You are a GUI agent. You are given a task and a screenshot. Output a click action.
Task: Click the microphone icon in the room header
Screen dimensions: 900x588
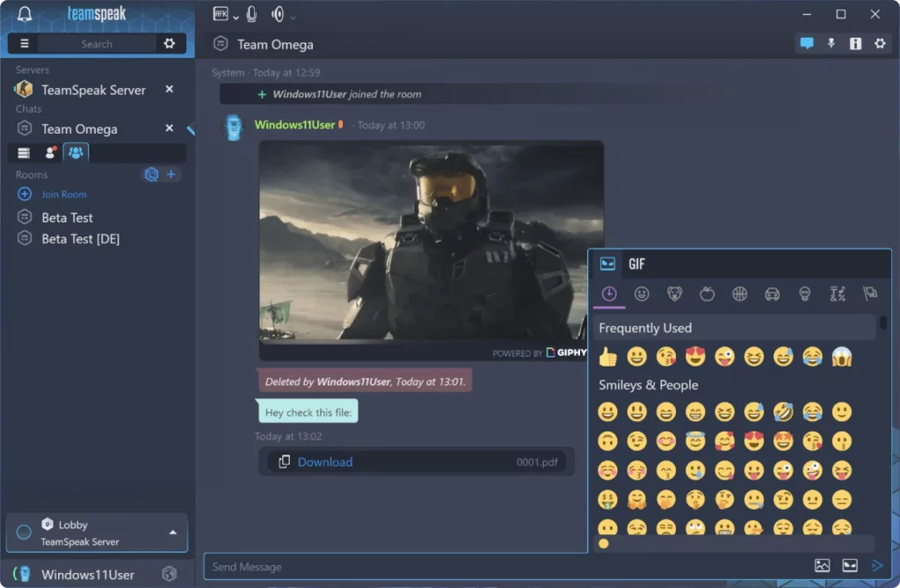point(831,44)
